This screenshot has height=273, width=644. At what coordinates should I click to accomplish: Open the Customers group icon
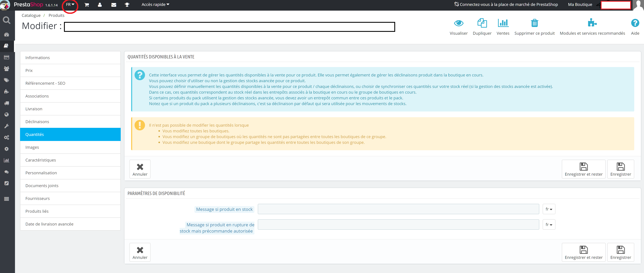[7, 69]
